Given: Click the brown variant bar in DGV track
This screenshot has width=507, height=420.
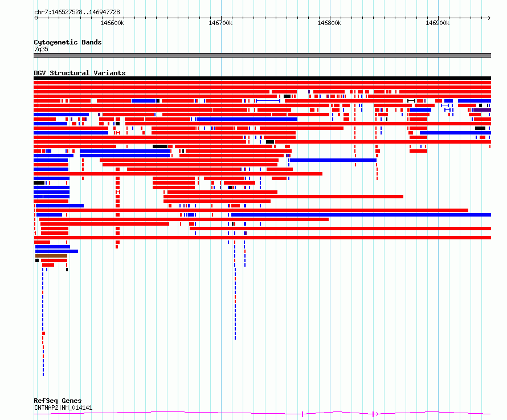Looking at the screenshot, I should 51,256.
